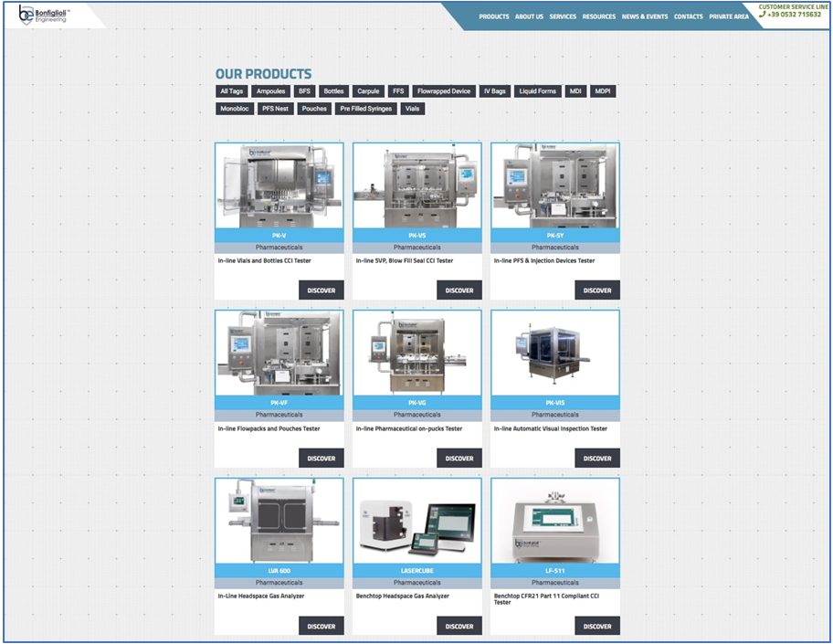
Task: Select the All Tags filter
Action: pos(231,91)
